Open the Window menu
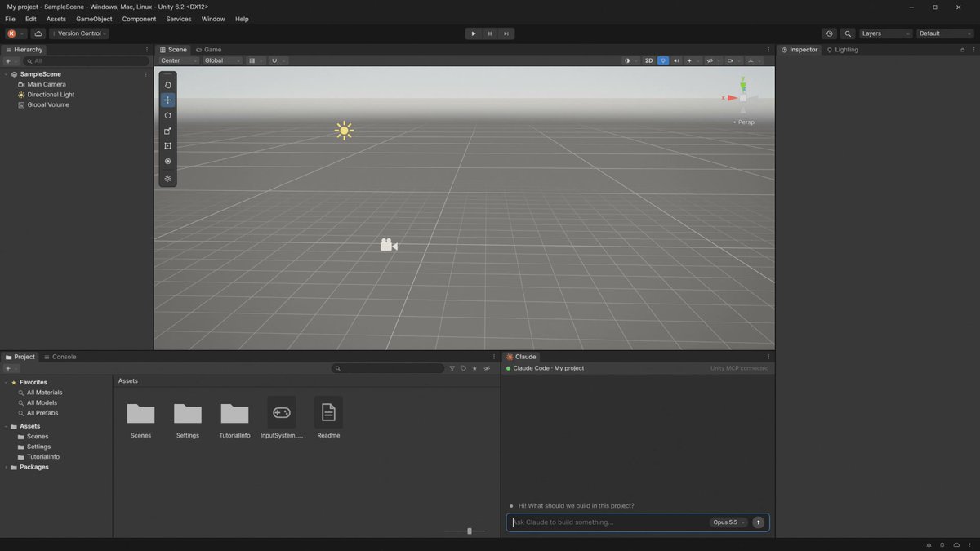The width and height of the screenshot is (980, 551). (213, 19)
